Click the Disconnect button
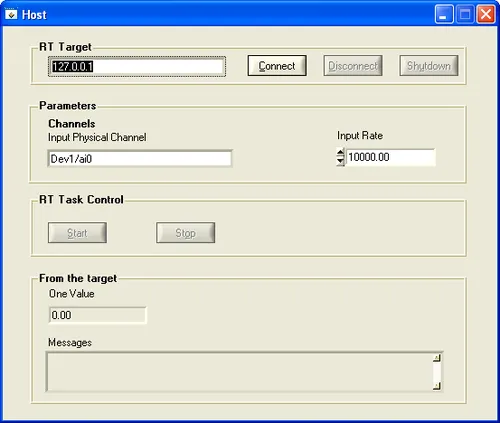 pos(353,66)
